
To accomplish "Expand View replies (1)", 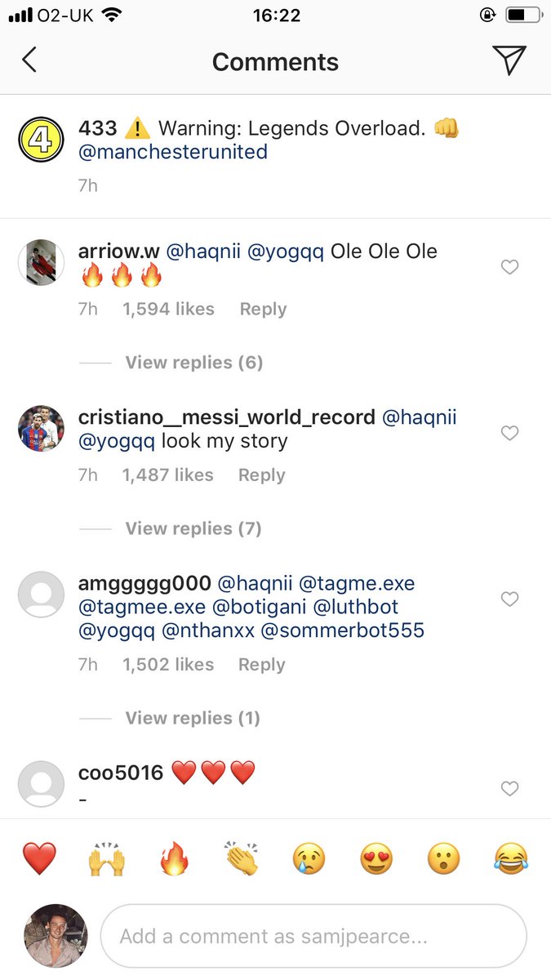I will tap(193, 718).
